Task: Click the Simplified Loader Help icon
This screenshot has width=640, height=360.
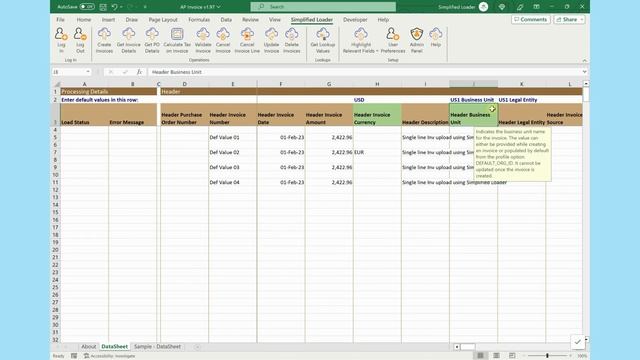Action: [436, 37]
